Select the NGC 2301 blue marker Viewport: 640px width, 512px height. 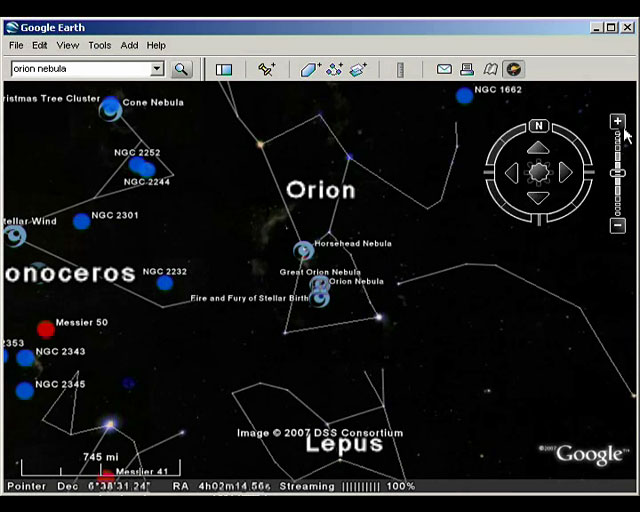point(82,221)
